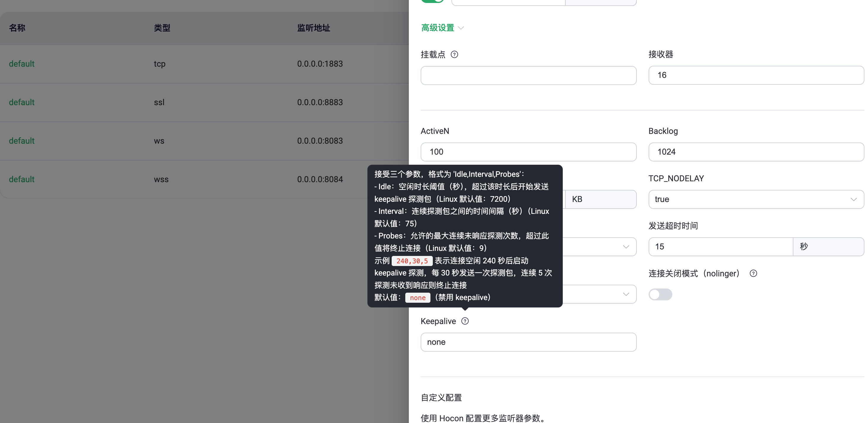This screenshot has width=868, height=423.
Task: Click the 0.0.0.0:8083 address cell
Action: (x=320, y=141)
